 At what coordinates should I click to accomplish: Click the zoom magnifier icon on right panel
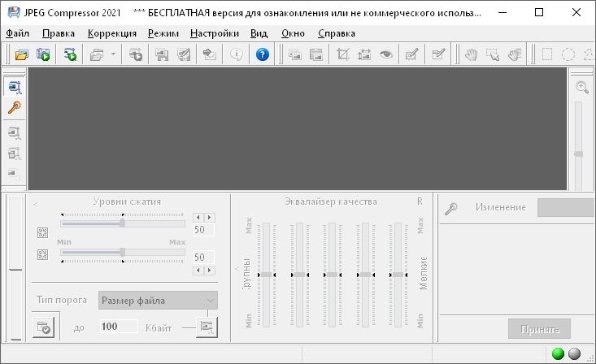click(x=582, y=87)
